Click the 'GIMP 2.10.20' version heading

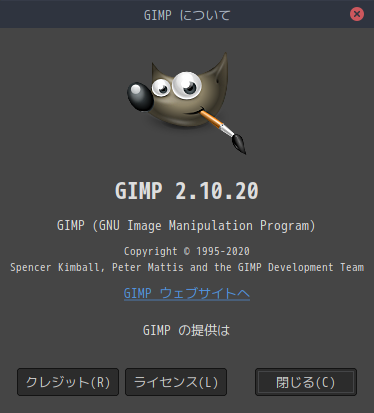coord(187,191)
